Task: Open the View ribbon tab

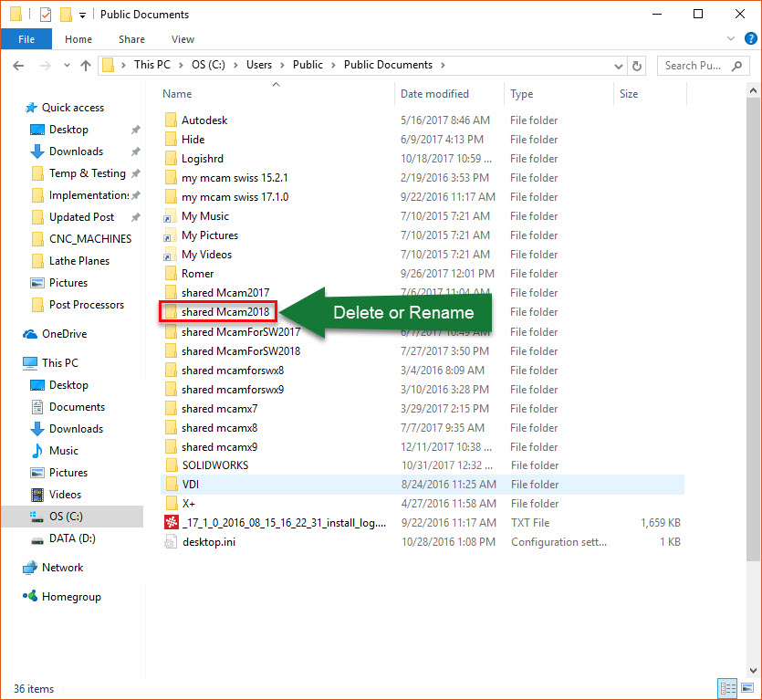Action: 183,39
